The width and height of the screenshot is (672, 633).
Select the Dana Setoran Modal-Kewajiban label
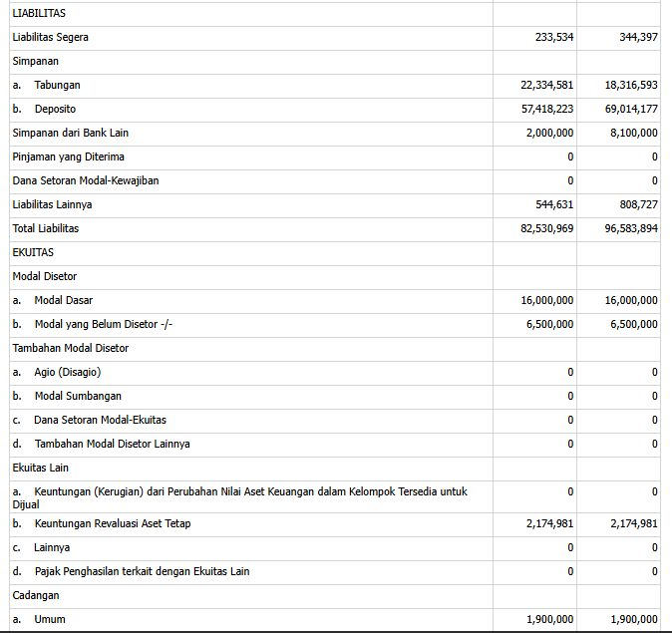[85, 180]
